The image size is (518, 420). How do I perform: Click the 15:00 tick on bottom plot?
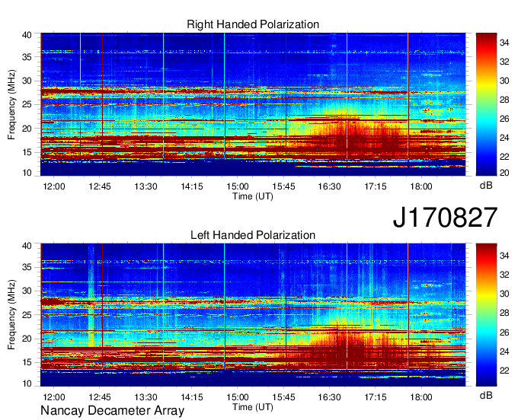238,397
